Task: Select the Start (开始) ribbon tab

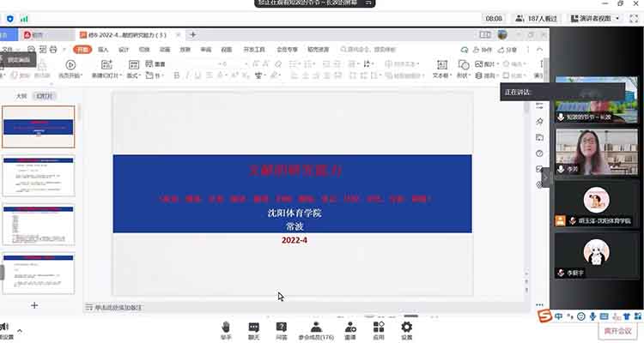Action: (x=82, y=50)
